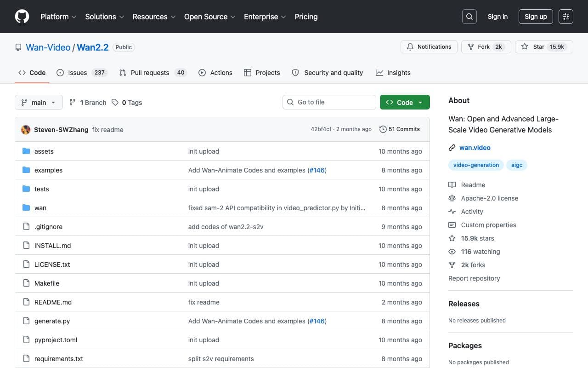The width and height of the screenshot is (588, 368).
Task: Open the Issues tab
Action: 82,73
